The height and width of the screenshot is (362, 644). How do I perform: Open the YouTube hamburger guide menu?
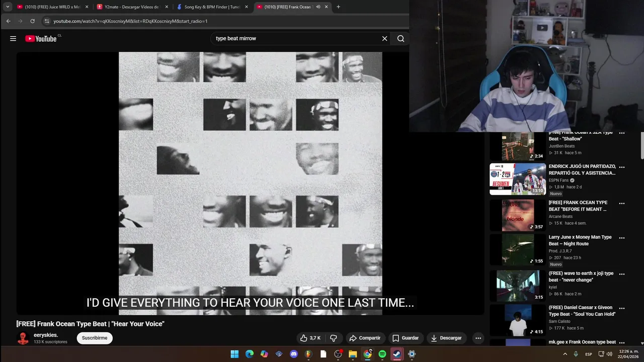(13, 39)
